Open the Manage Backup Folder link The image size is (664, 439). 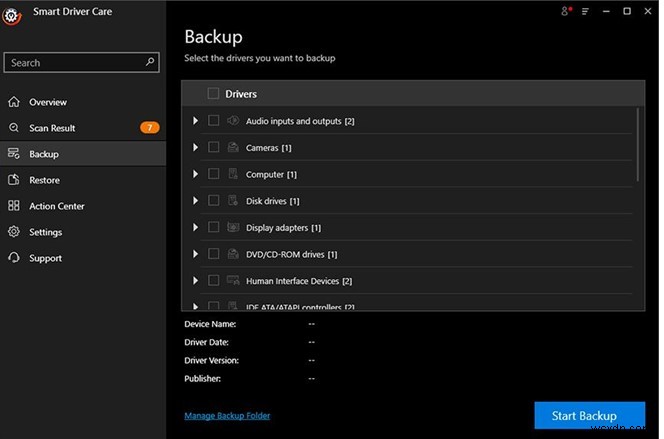coord(227,415)
